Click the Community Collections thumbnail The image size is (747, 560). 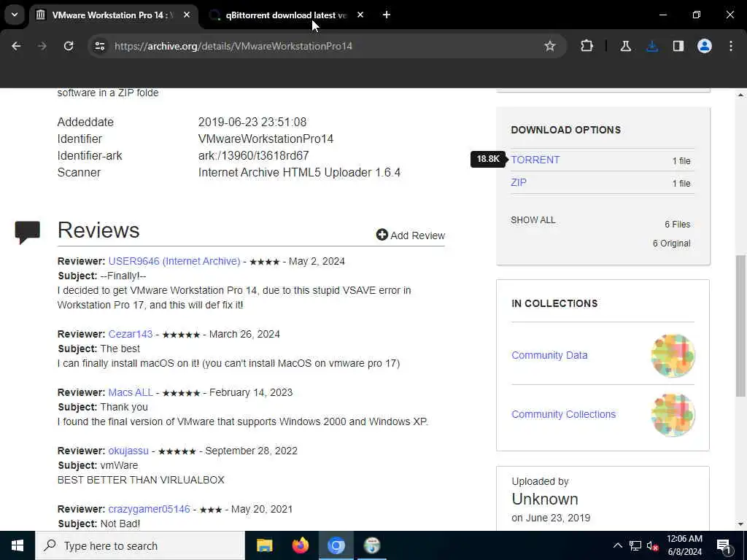673,415
